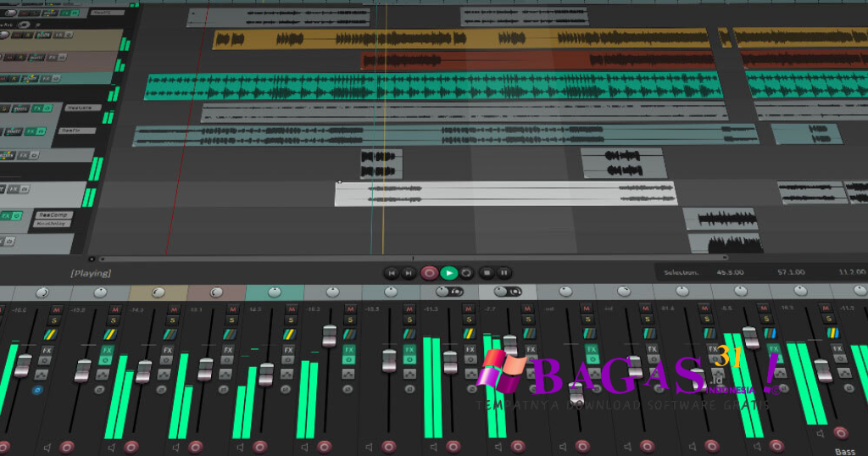Mute the -7.7 mixer strip
The width and height of the screenshot is (868, 456).
tap(527, 310)
